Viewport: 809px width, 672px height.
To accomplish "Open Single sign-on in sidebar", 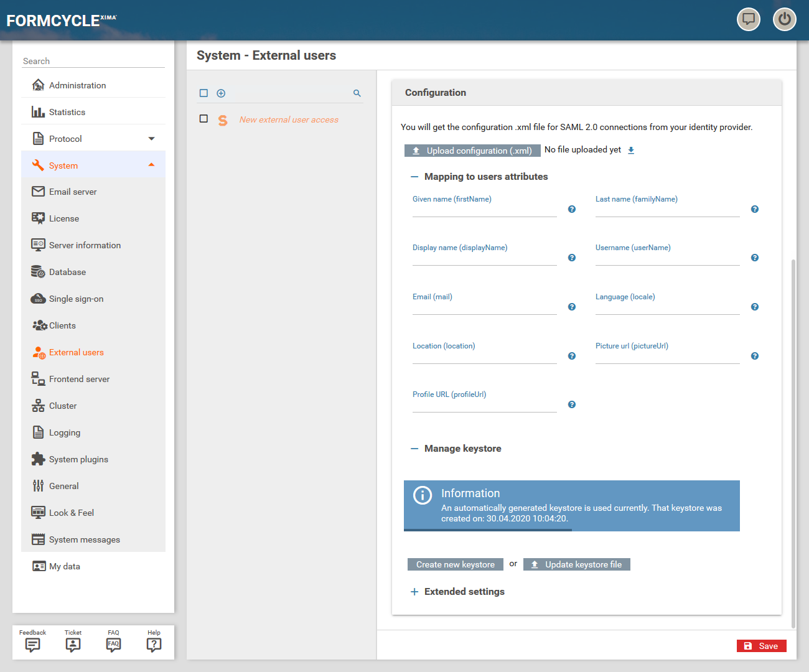I will (76, 299).
